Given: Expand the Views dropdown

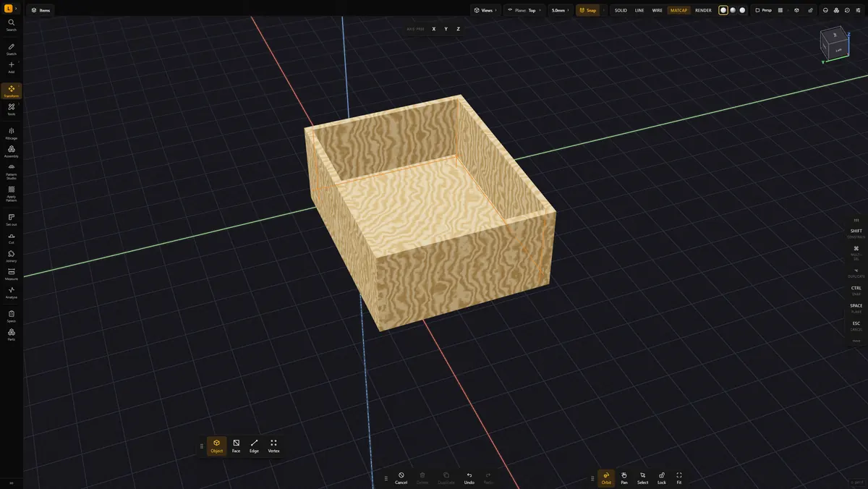Looking at the screenshot, I should 485,10.
